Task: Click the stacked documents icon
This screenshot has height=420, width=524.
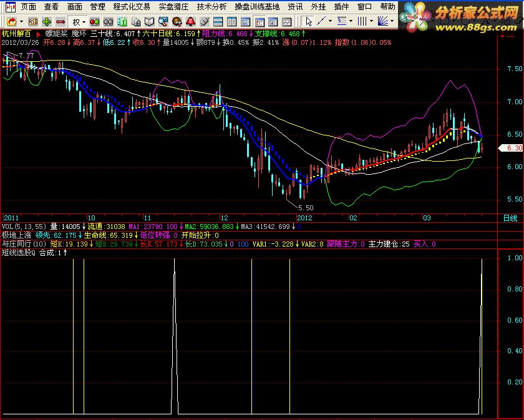Action: point(136,22)
